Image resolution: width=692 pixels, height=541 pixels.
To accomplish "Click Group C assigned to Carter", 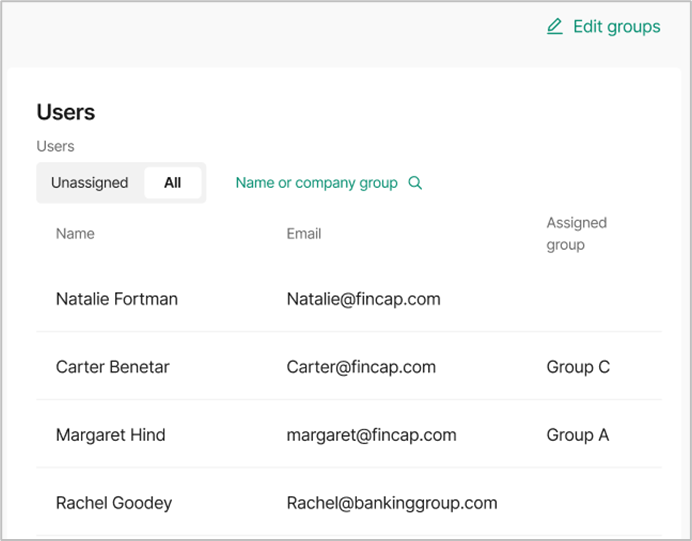I will (578, 367).
